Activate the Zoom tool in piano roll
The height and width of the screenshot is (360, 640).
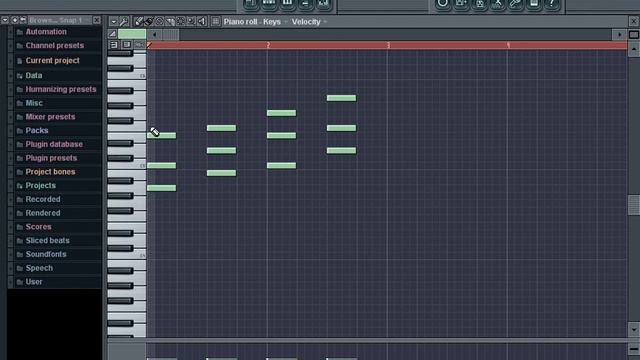click(191, 21)
